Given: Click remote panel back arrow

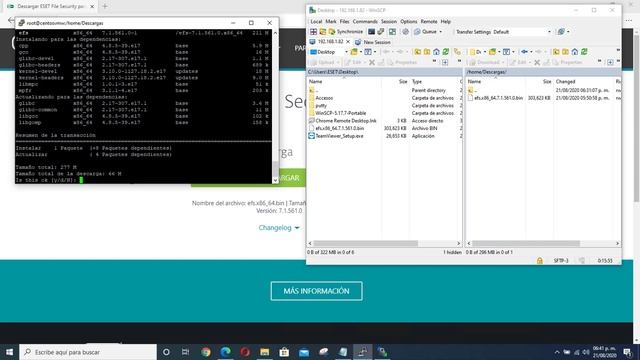Looking at the screenshot, I should (x=524, y=52).
